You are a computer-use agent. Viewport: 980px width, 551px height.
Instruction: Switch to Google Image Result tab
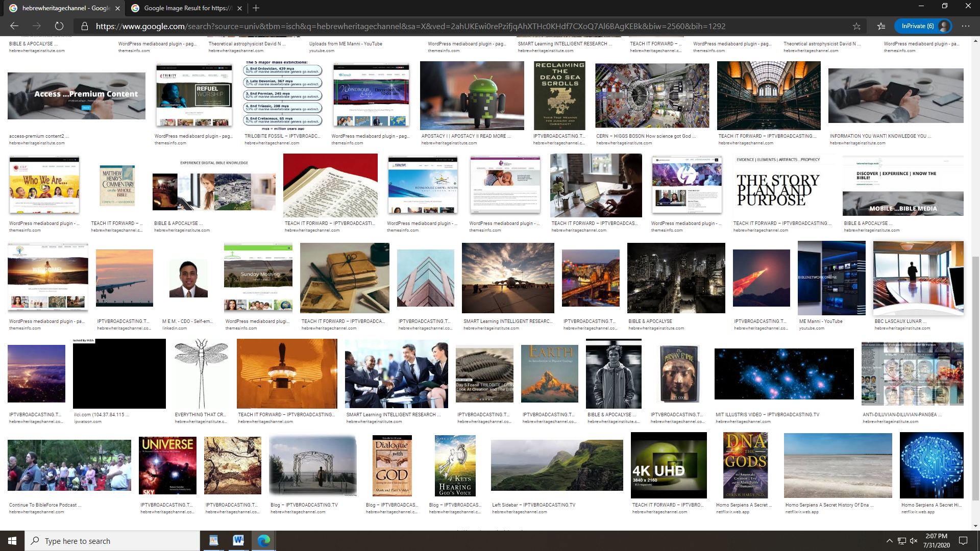point(187,8)
